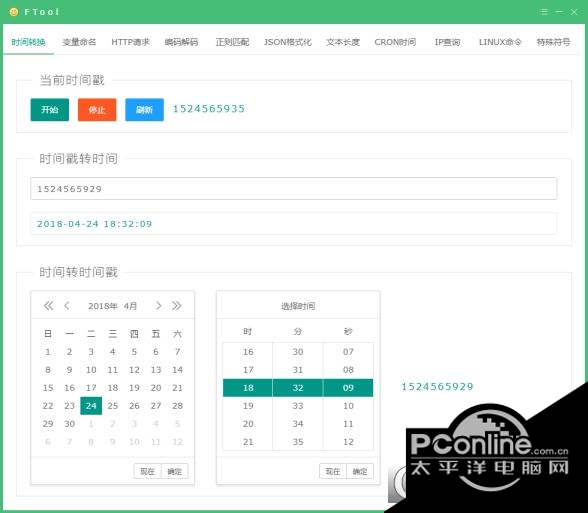Open the HTTP请求 tab
The width and height of the screenshot is (588, 513).
coord(130,42)
